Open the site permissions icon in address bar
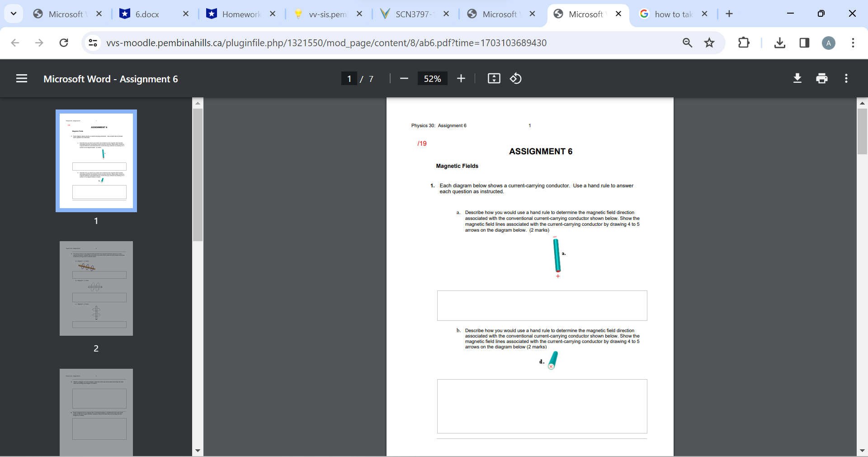868x457 pixels. pos(93,43)
